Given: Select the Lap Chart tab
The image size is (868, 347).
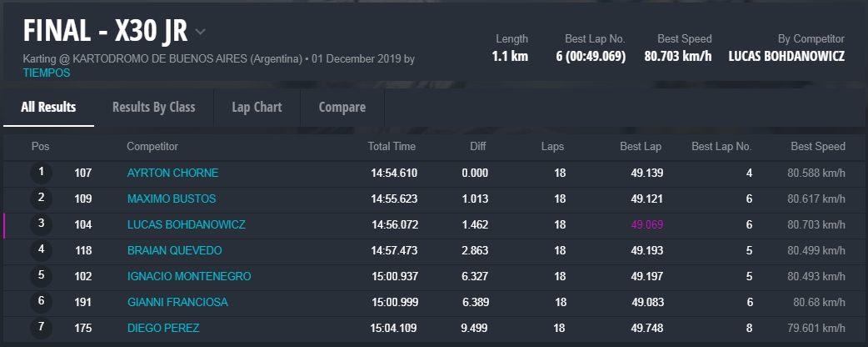Looking at the screenshot, I should coord(257,107).
